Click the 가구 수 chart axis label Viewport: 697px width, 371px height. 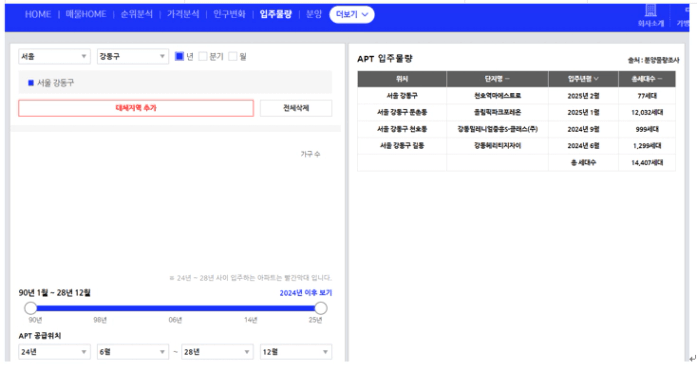coord(310,154)
